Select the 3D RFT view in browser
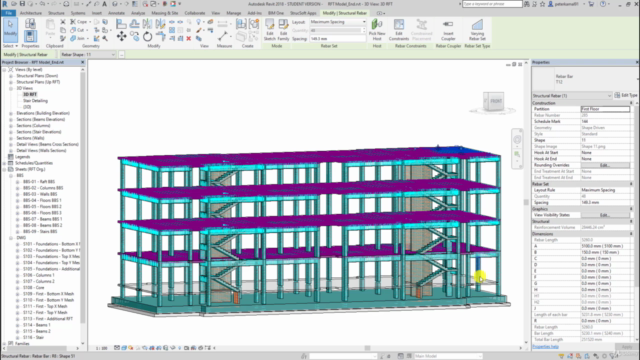640x360 pixels. 30,94
